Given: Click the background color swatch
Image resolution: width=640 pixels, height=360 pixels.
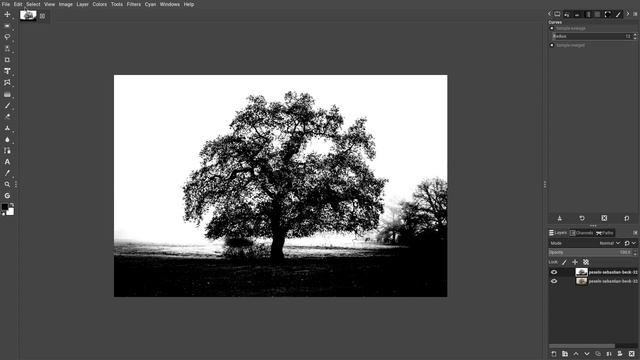Looking at the screenshot, I should (10, 212).
